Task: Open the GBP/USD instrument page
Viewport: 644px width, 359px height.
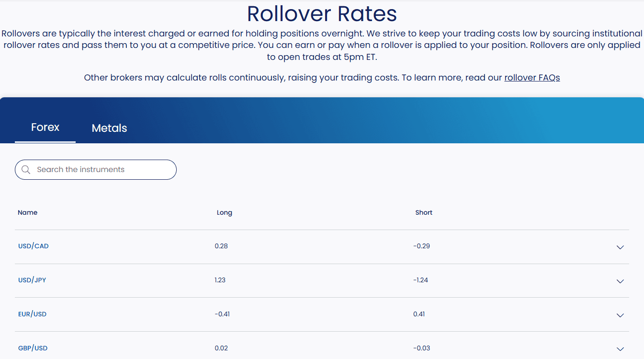Action: point(33,348)
